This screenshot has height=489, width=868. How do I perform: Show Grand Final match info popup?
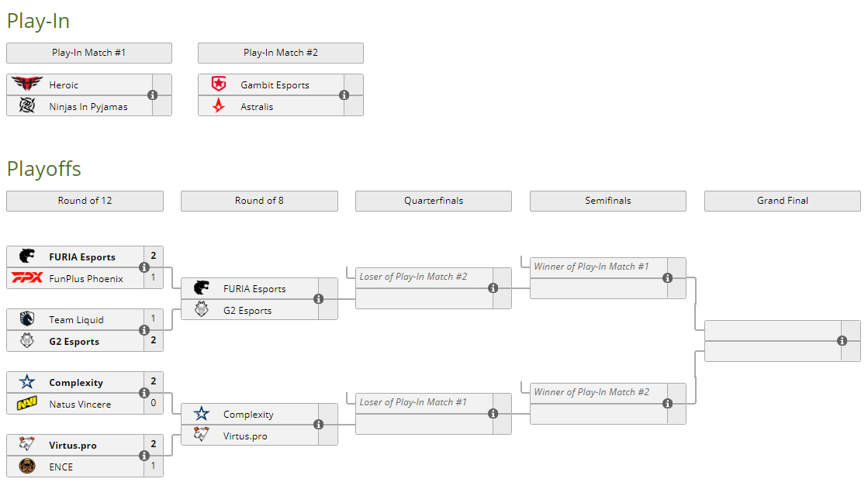coord(842,341)
